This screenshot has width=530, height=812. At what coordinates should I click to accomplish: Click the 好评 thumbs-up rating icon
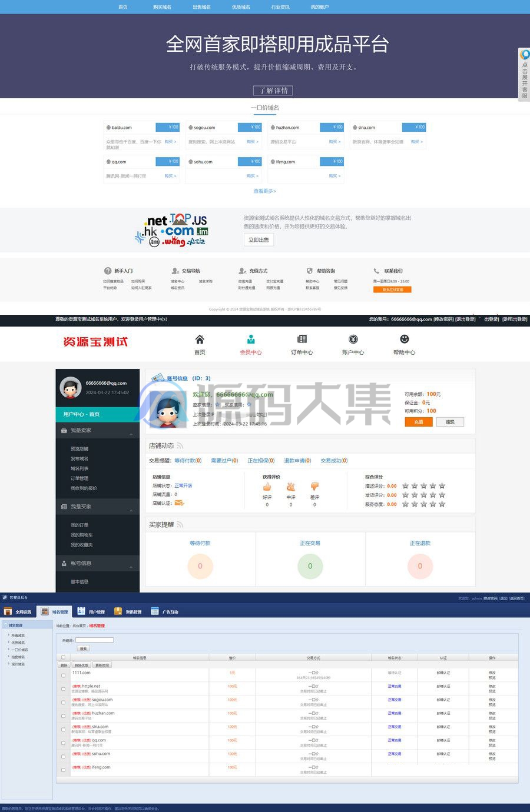click(x=267, y=487)
